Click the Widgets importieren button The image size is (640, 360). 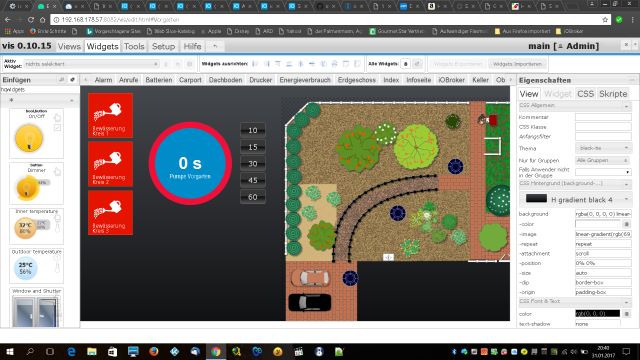click(x=517, y=64)
